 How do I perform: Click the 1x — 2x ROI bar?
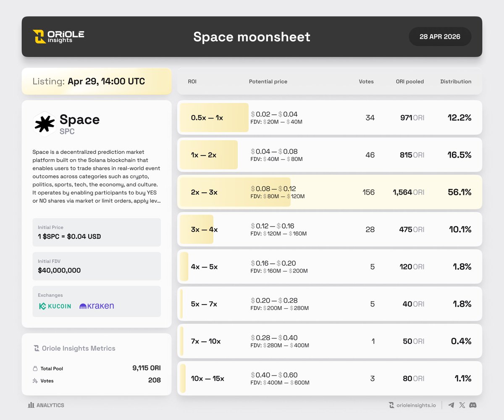[x=209, y=155]
